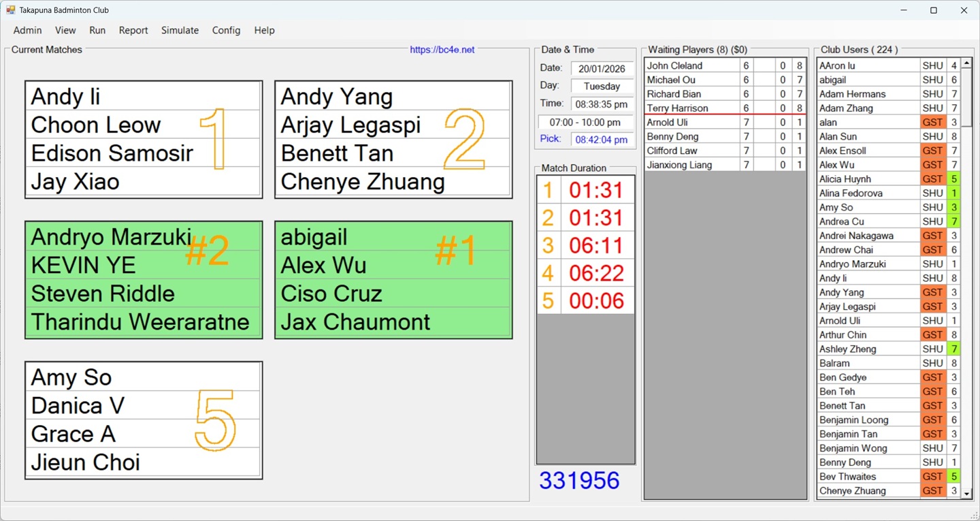Image resolution: width=980 pixels, height=521 pixels.
Task: Select court 5 match with Amy So
Action: pos(143,420)
